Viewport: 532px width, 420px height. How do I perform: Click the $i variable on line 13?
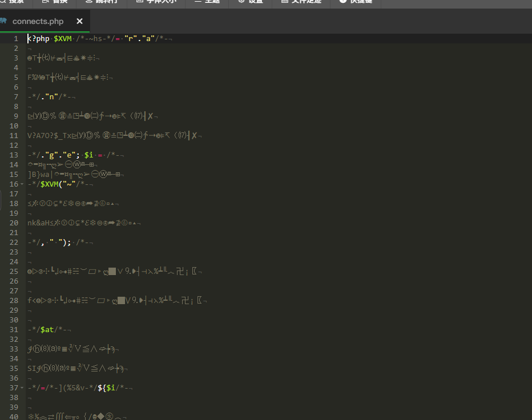coord(88,155)
